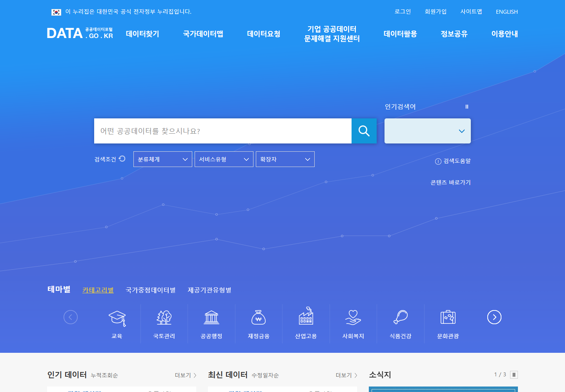Click the 인기 데이터 heading
Image resolution: width=565 pixels, height=392 pixels.
tap(67, 375)
